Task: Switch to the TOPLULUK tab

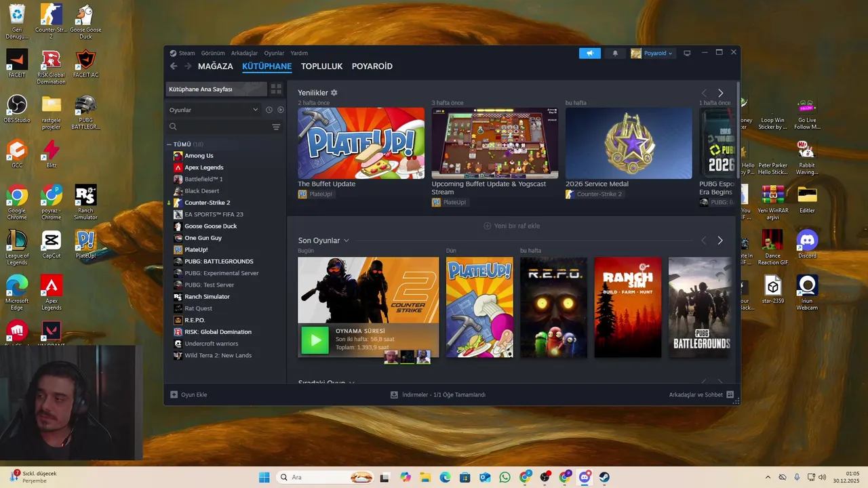Action: (x=321, y=66)
